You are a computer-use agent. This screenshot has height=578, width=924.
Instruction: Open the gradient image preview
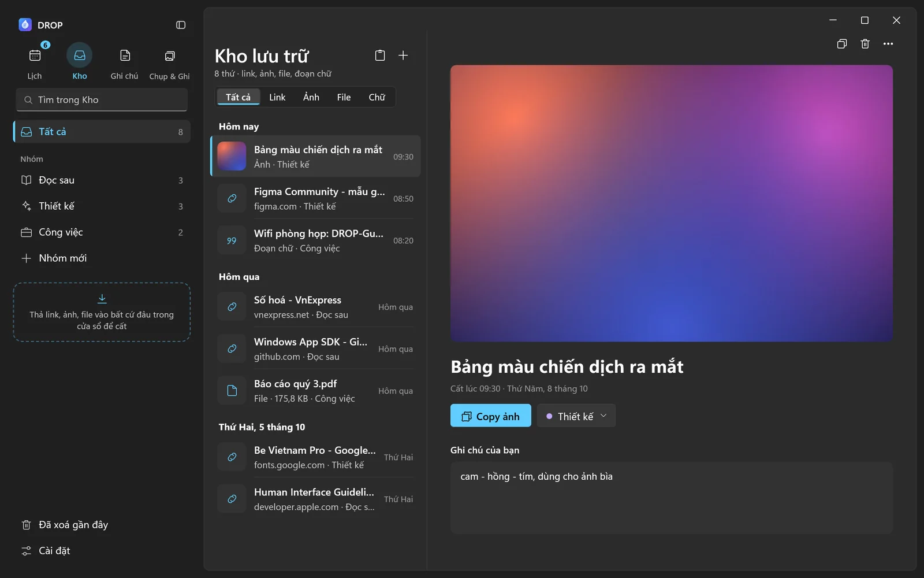672,203
